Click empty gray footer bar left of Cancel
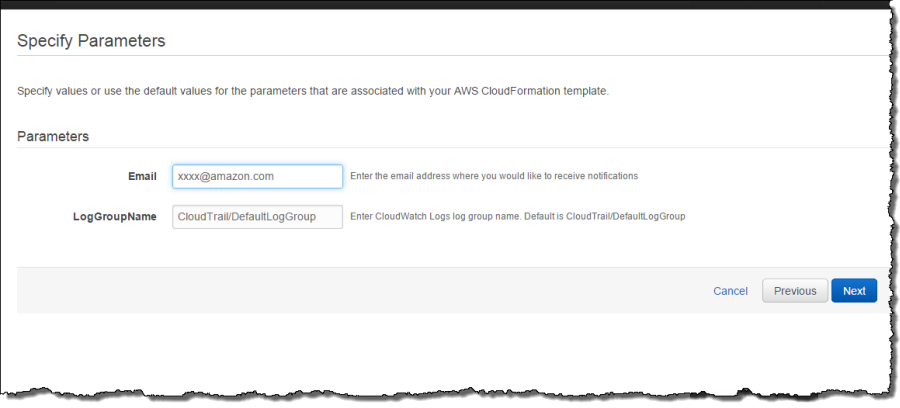The width and height of the screenshot is (900, 408). 350,291
